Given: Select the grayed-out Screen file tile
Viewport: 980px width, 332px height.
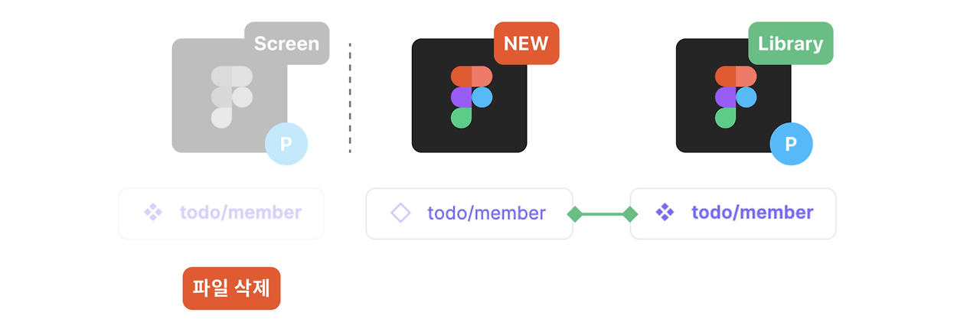Looking at the screenshot, I should [229, 96].
